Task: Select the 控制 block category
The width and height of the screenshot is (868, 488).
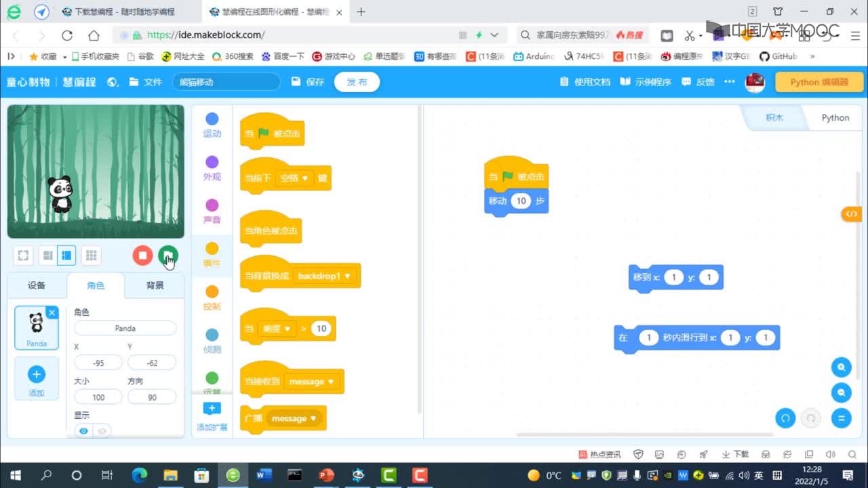Action: [212, 298]
